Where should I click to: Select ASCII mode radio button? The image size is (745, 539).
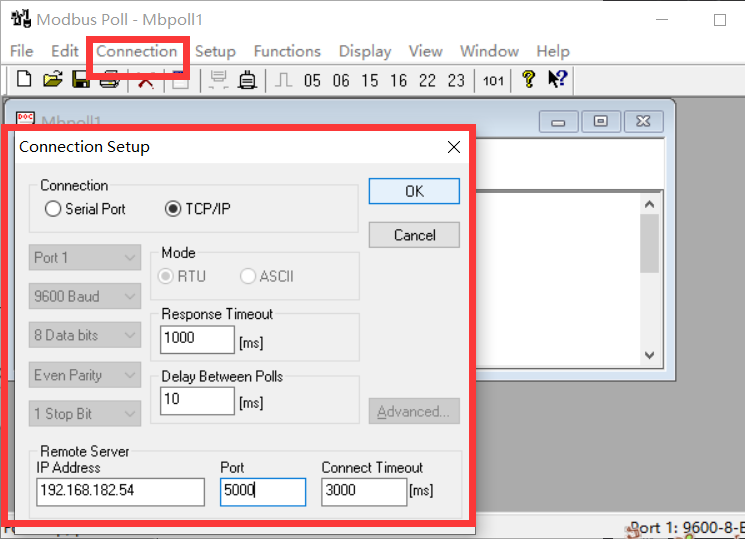click(248, 276)
